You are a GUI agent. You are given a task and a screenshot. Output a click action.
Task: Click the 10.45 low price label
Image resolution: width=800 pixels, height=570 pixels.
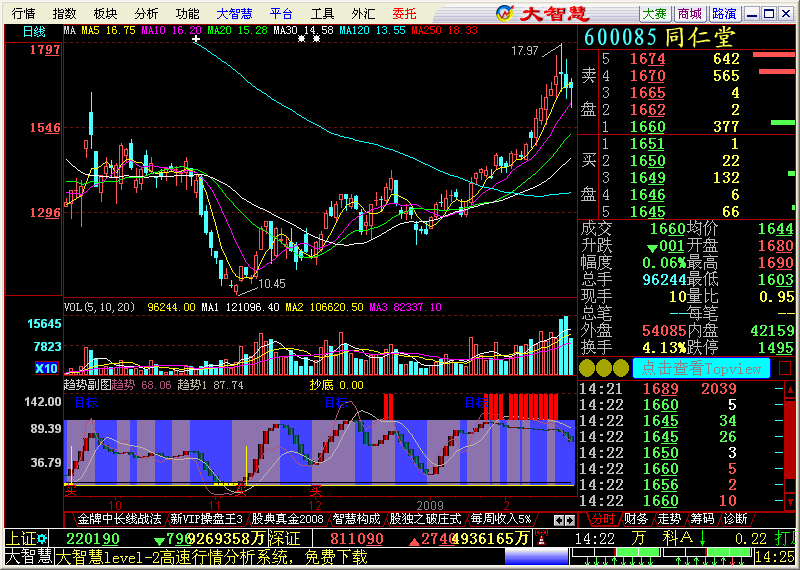[x=272, y=284]
